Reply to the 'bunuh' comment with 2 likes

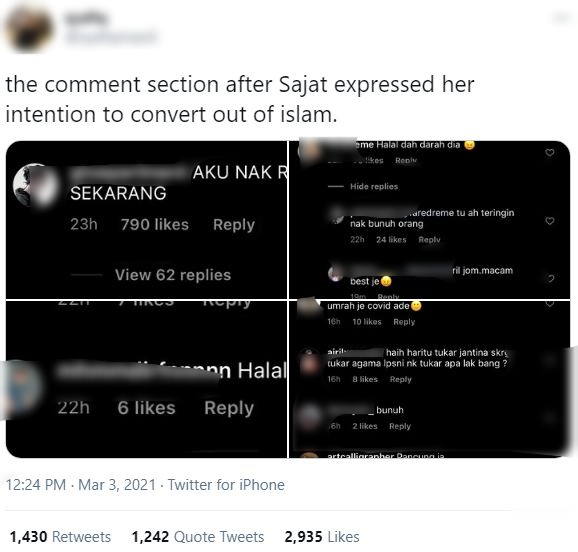pos(400,426)
